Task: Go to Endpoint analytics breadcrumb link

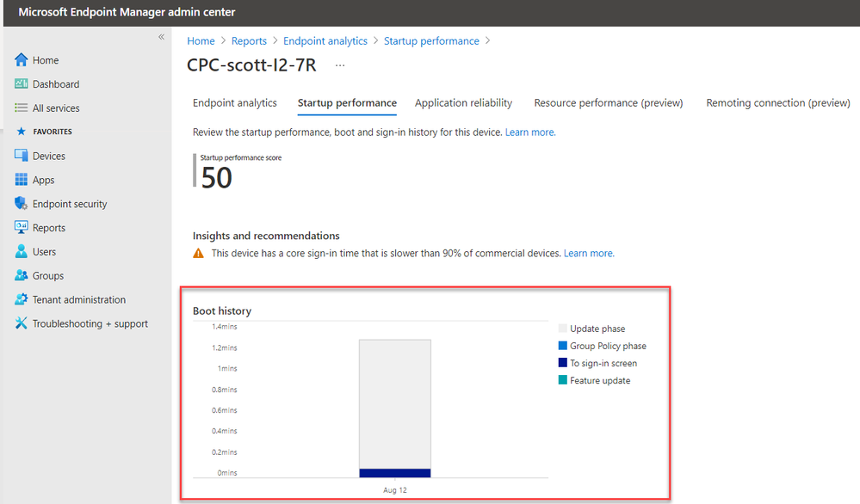Action: click(x=325, y=41)
